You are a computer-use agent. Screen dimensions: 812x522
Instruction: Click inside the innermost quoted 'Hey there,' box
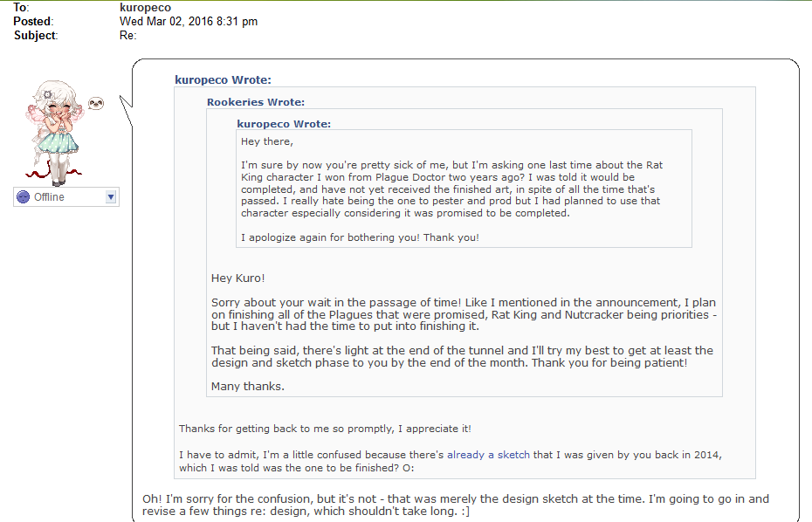pyautogui.click(x=464, y=189)
